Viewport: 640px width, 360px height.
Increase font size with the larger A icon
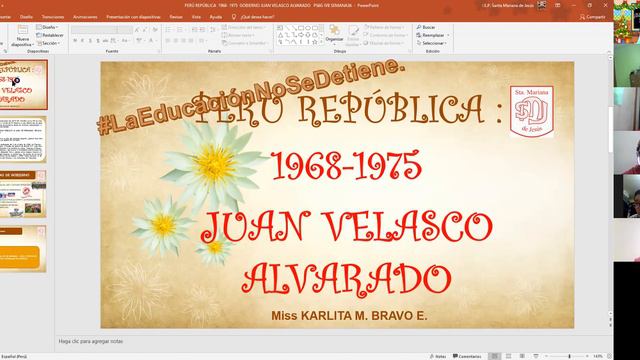click(x=137, y=30)
